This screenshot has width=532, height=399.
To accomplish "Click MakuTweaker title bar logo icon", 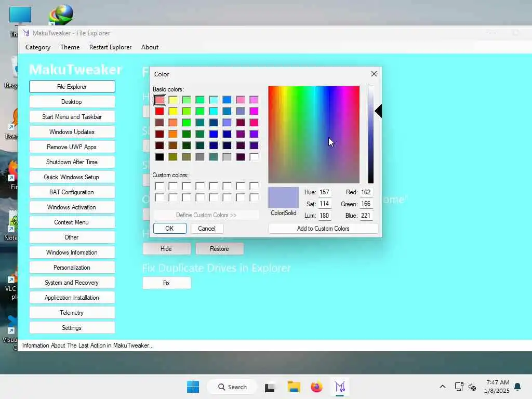I will (26, 33).
